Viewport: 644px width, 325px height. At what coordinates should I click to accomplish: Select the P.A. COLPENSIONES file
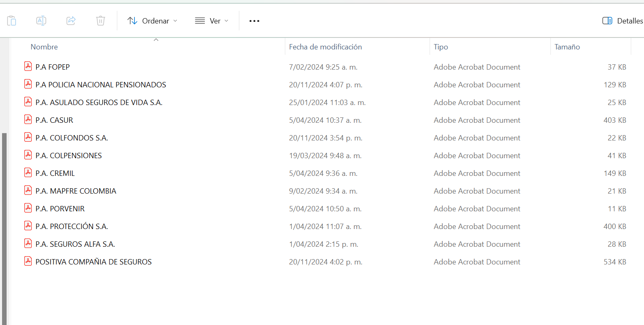click(68, 156)
